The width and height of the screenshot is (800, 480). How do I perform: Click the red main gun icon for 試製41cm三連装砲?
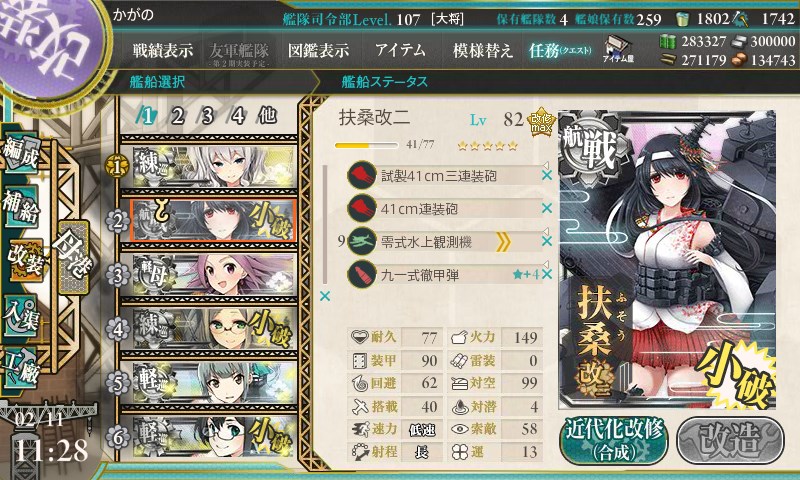362,175
